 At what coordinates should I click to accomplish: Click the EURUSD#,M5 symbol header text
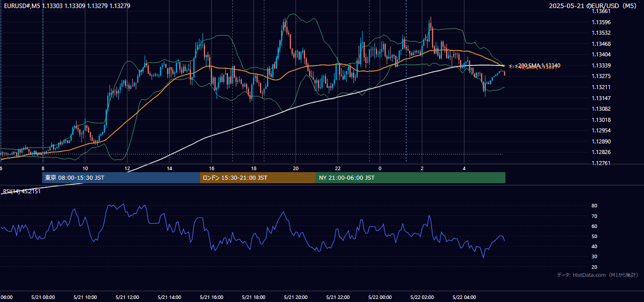[x=66, y=6]
